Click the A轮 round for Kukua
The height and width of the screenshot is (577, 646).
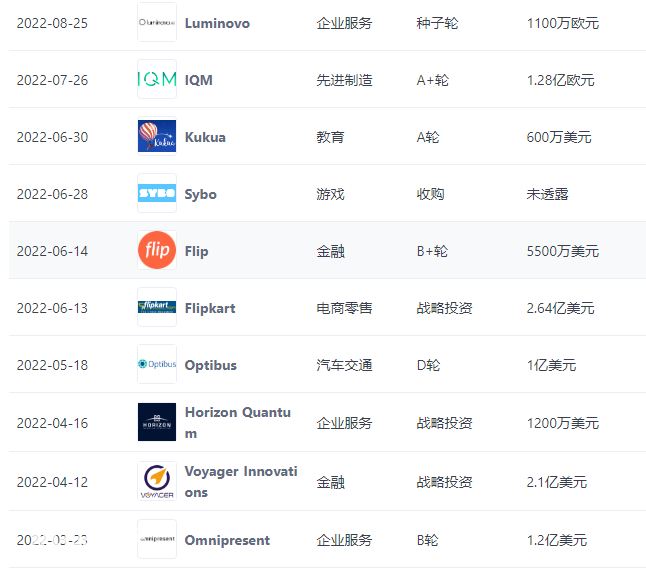[x=428, y=137]
